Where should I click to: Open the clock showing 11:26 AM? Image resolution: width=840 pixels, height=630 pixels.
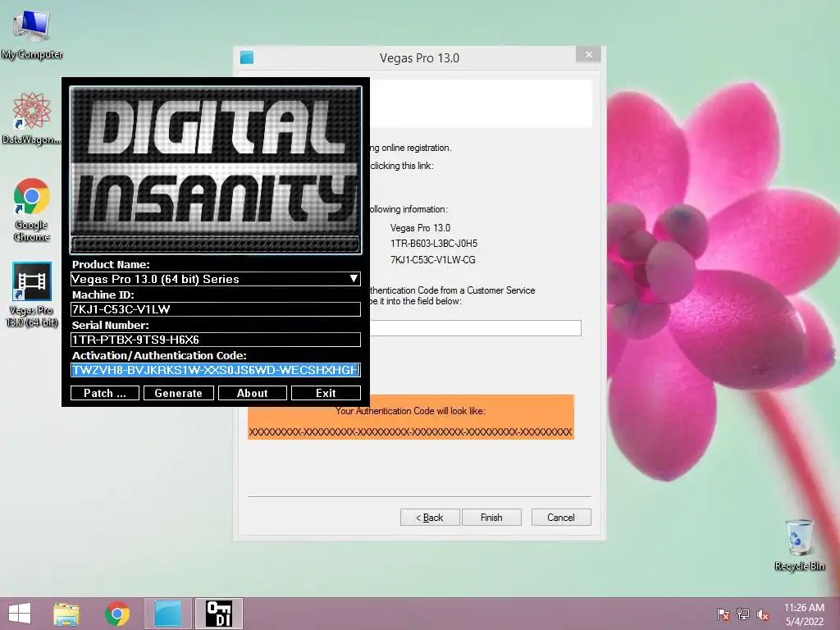[804, 614]
